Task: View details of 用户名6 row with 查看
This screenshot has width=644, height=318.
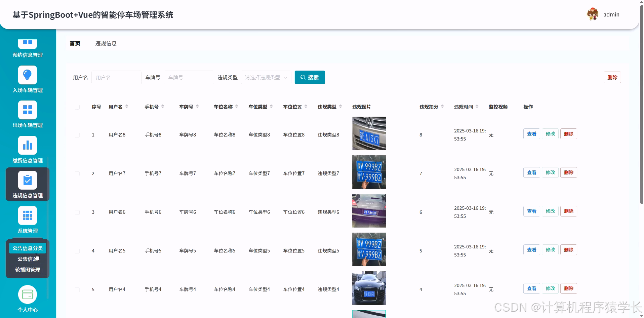Action: 532,211
